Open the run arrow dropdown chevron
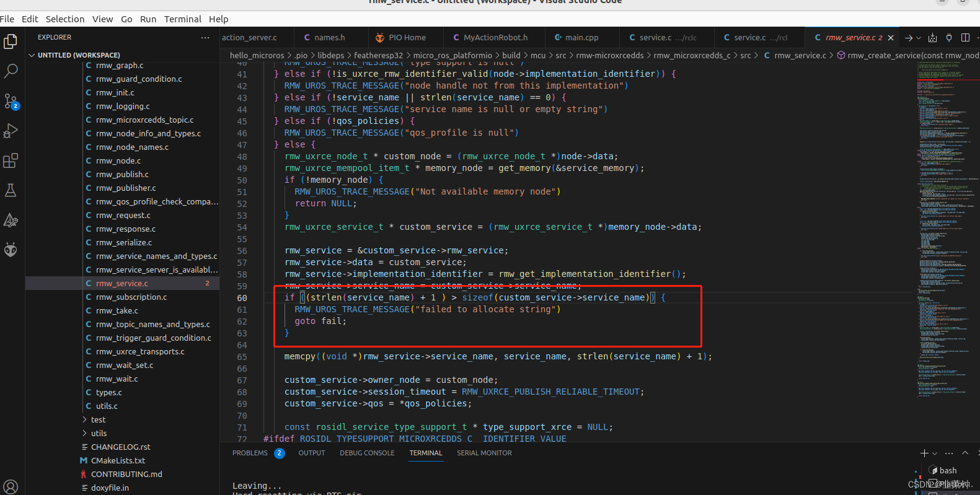 click(x=919, y=38)
